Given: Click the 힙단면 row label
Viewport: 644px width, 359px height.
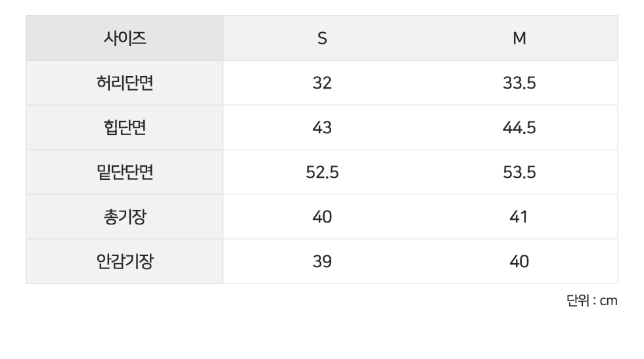Looking at the screenshot, I should tap(125, 128).
